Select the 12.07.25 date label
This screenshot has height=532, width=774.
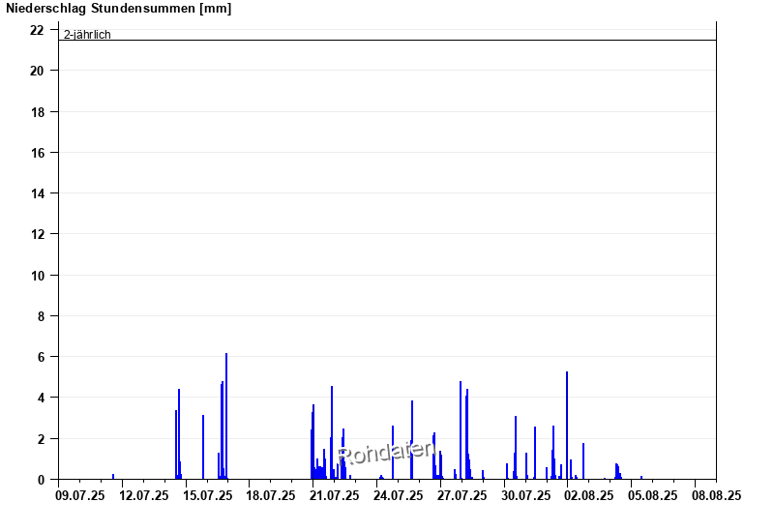(x=144, y=495)
